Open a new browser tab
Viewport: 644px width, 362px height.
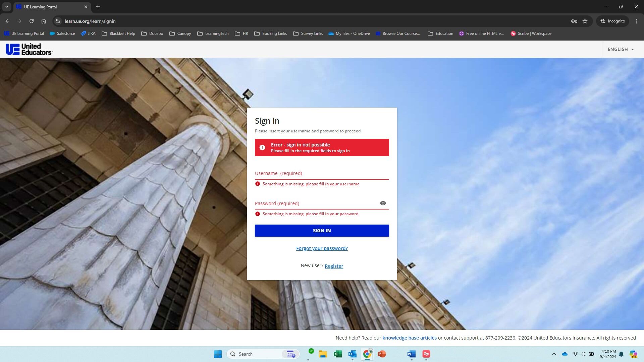click(x=98, y=7)
